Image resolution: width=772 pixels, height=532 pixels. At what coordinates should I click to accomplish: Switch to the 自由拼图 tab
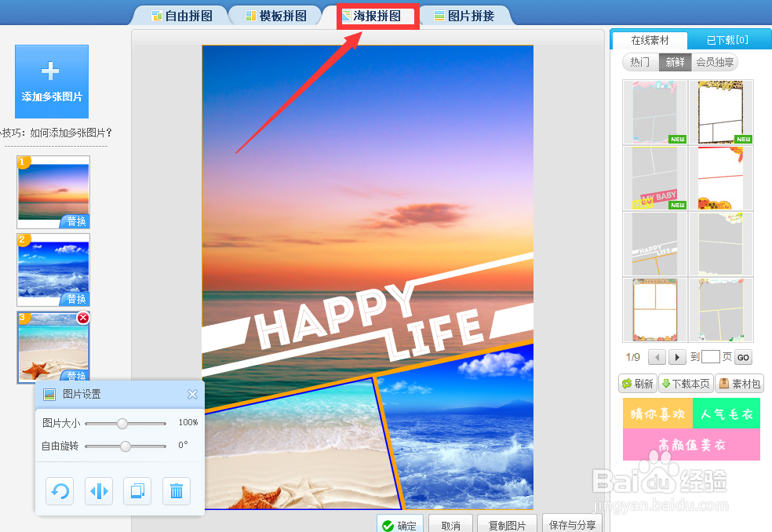pyautogui.click(x=182, y=16)
